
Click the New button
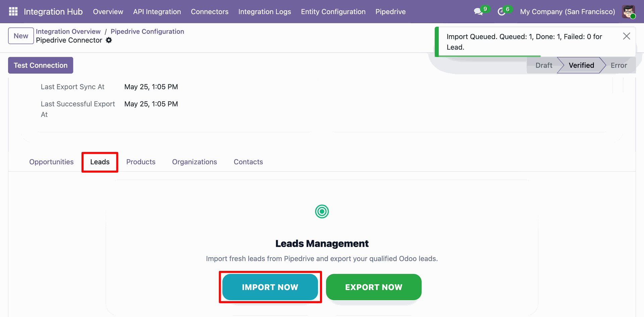coord(21,36)
